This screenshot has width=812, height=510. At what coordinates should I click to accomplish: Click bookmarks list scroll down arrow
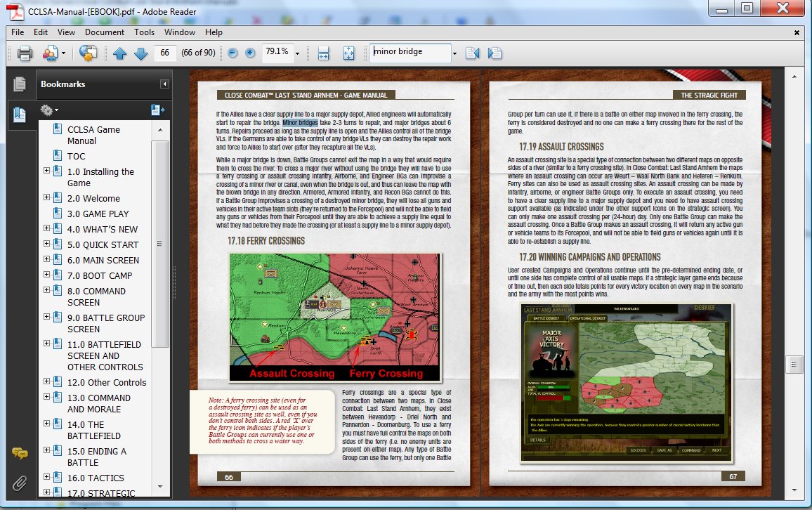tap(160, 487)
